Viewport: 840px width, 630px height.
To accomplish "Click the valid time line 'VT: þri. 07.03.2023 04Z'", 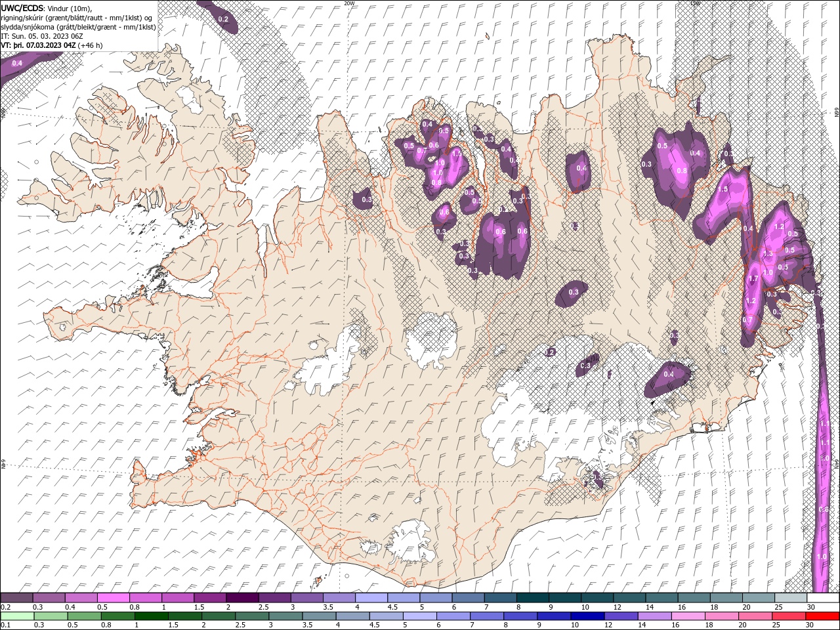I will pos(38,45).
